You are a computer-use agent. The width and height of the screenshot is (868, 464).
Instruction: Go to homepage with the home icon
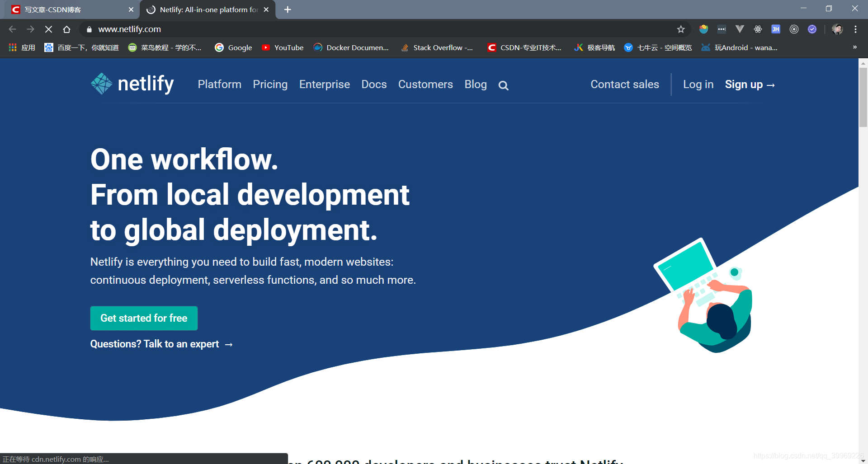pos(66,29)
